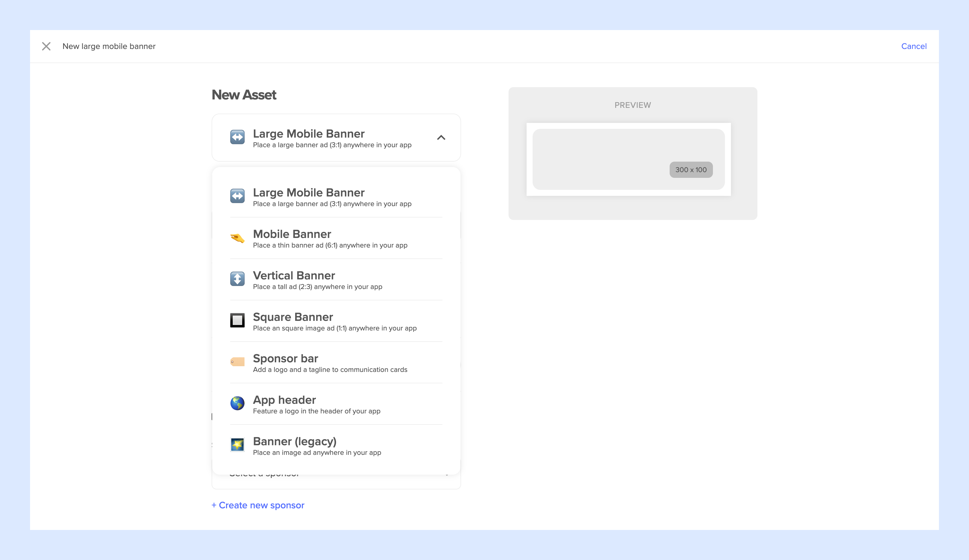Select the App header option
Viewport: 969px width, 560px height.
pyautogui.click(x=336, y=404)
